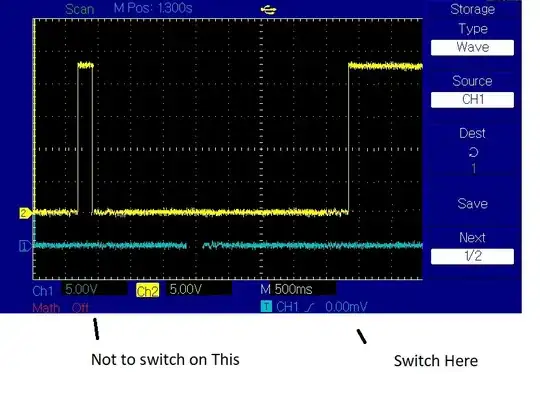The height and width of the screenshot is (393, 540).
Task: Click the Next menu label
Action: coord(472,238)
